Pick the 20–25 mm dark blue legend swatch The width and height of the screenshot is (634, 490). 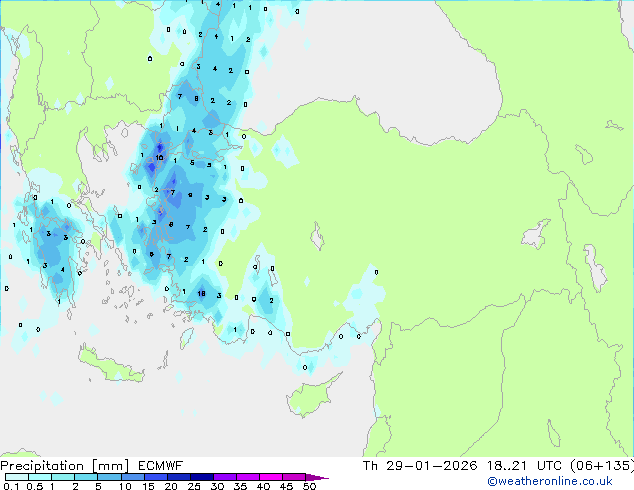[178, 477]
